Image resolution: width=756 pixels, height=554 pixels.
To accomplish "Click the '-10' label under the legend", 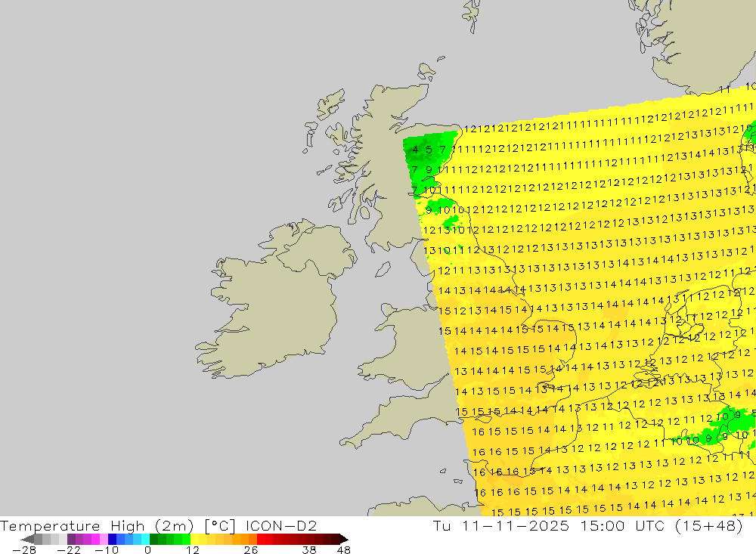I will point(107,550).
